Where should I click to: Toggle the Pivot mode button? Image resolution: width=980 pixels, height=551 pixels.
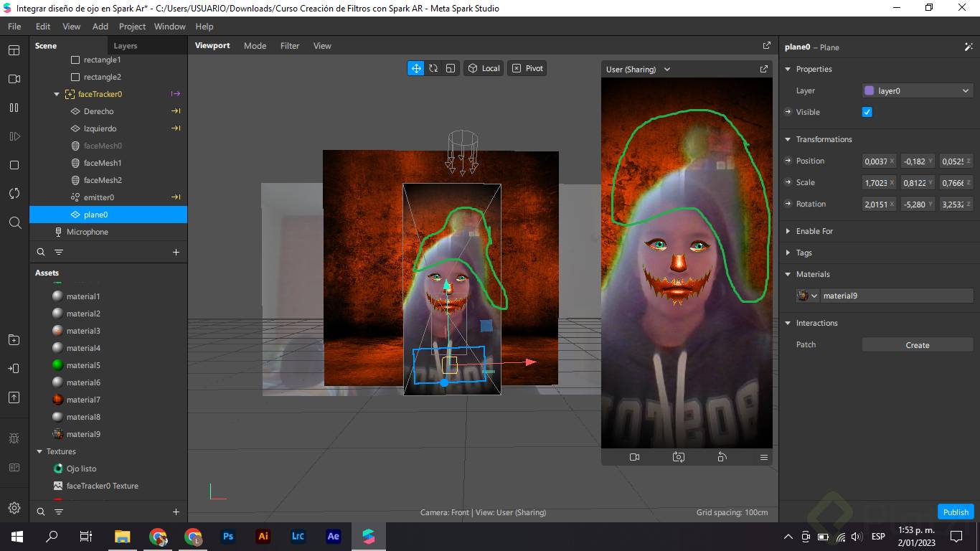pos(527,68)
